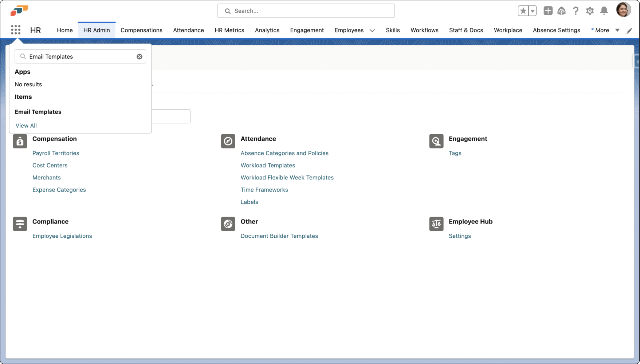Switch to the Compensations tab
Viewport: 640px width, 364px height.
coord(141,30)
